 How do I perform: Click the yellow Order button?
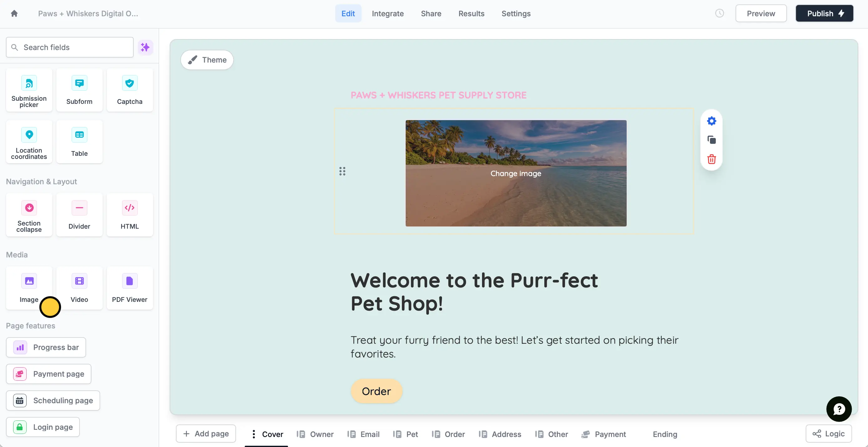[x=376, y=391]
